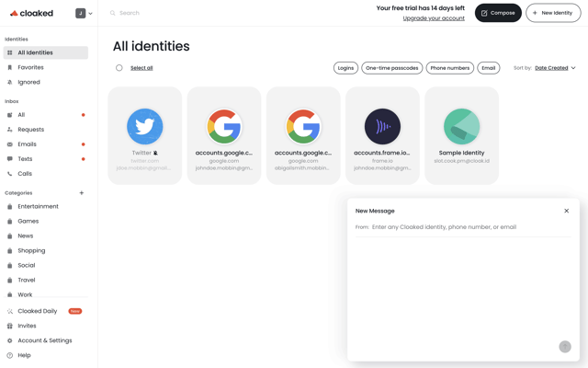The height and width of the screenshot is (368, 588).
Task: Click the Texts chat bubble icon
Action: click(10, 159)
